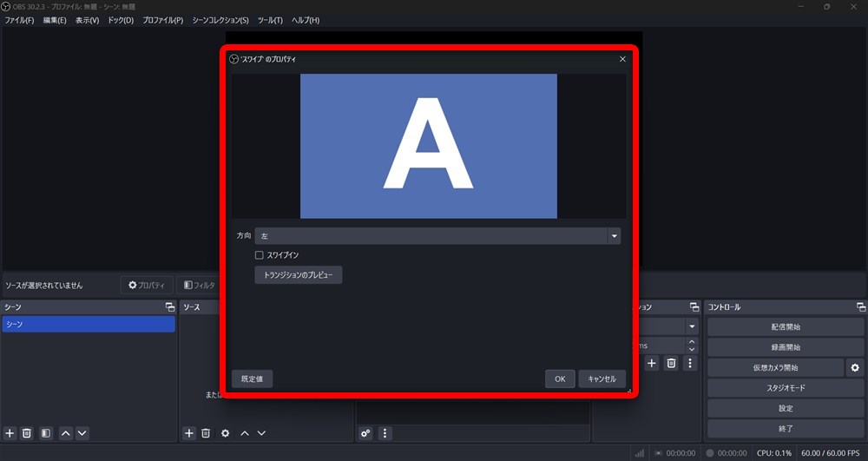
Task: Click the トランジションのプレビュー button
Action: pyautogui.click(x=298, y=275)
